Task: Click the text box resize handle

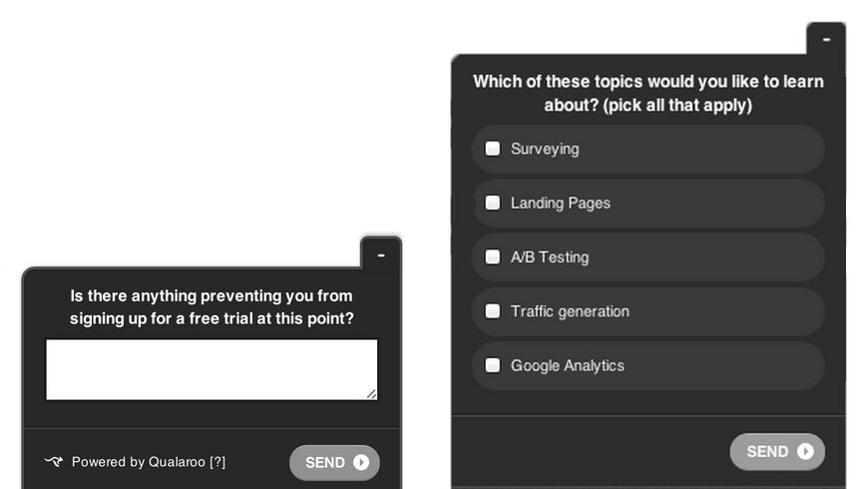Action: coord(372,394)
